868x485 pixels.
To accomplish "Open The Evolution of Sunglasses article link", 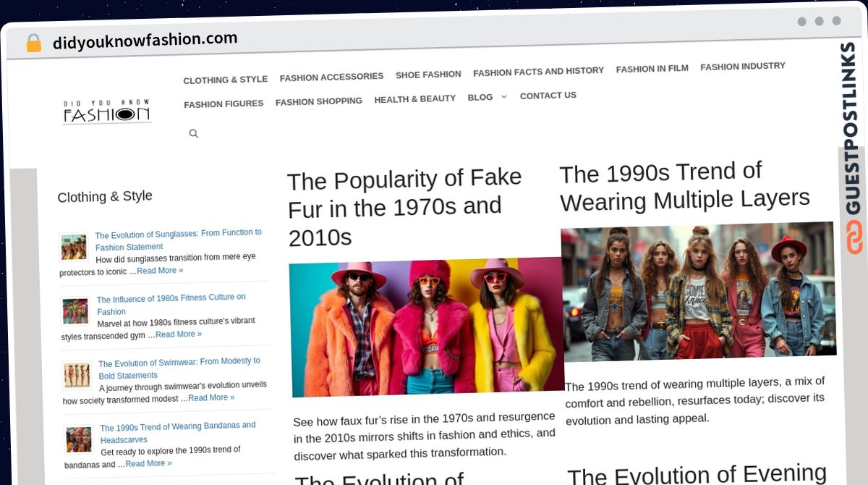I will pyautogui.click(x=178, y=240).
